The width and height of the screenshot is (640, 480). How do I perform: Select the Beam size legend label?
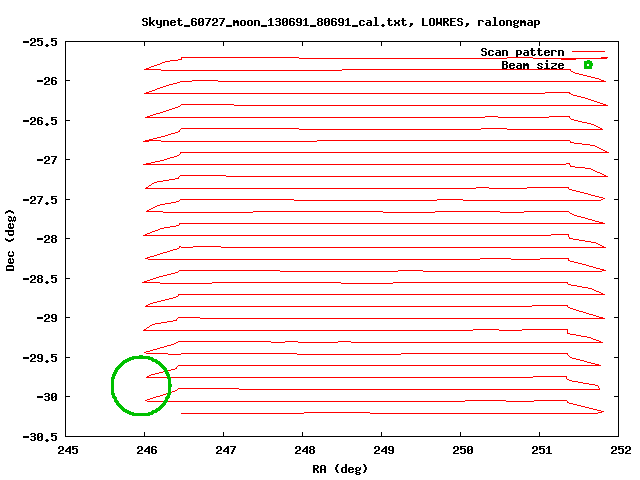coord(532,65)
